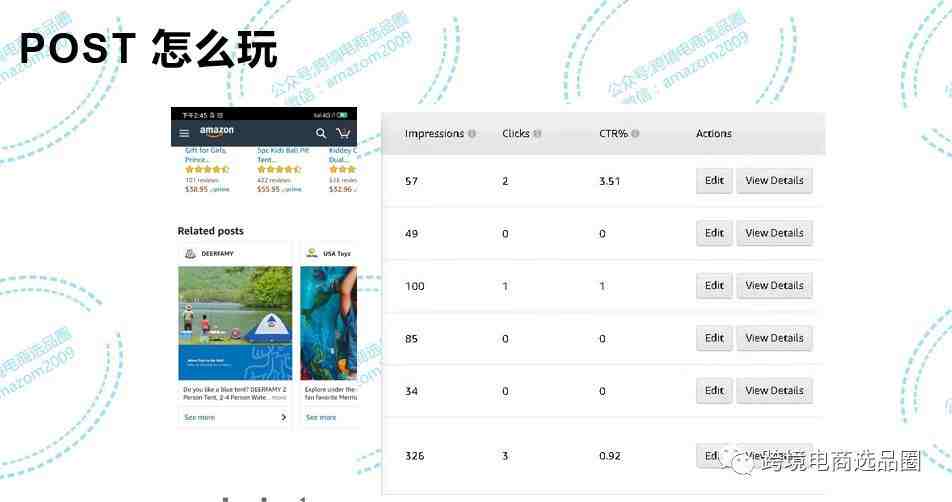This screenshot has width=952, height=502.
Task: Tap the 'Gift for Girls' product title
Action: pyautogui.click(x=206, y=155)
